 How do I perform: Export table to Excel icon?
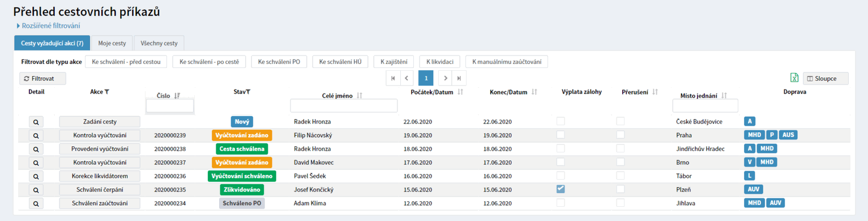794,78
